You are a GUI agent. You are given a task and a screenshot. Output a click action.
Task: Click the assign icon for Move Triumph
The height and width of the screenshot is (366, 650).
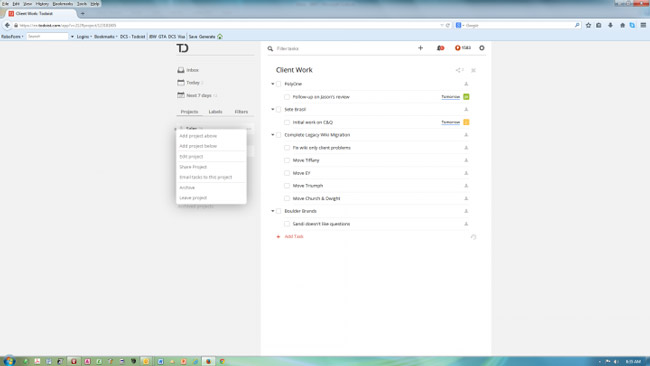point(466,186)
